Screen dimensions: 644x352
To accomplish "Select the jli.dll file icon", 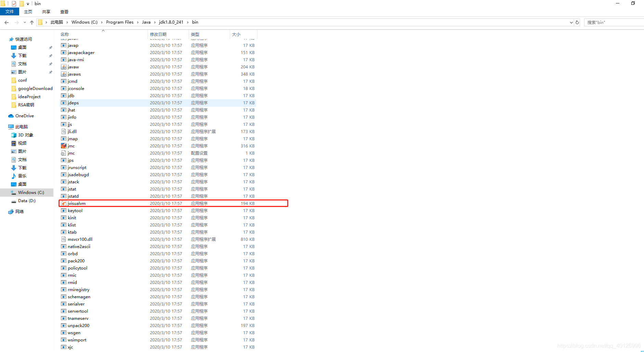I will [64, 131].
